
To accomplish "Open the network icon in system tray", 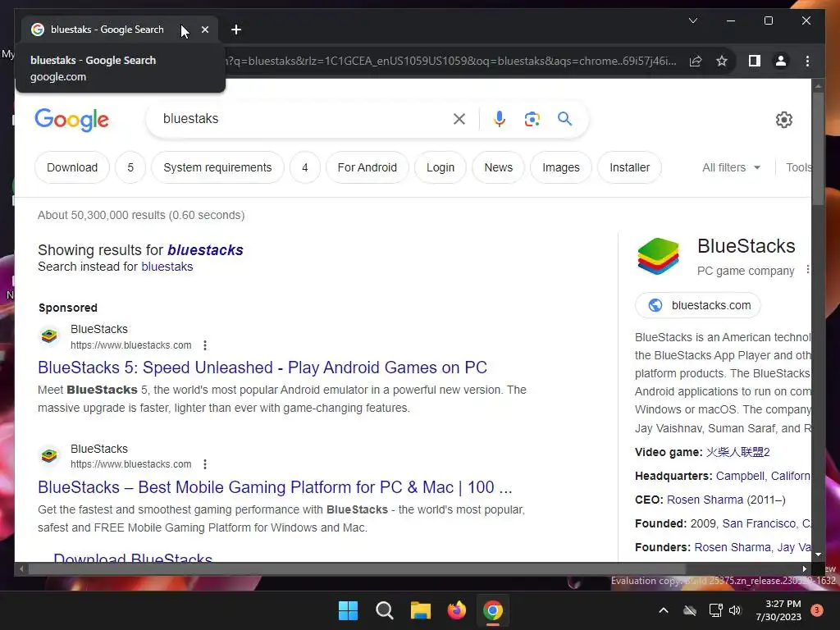I will tap(715, 610).
